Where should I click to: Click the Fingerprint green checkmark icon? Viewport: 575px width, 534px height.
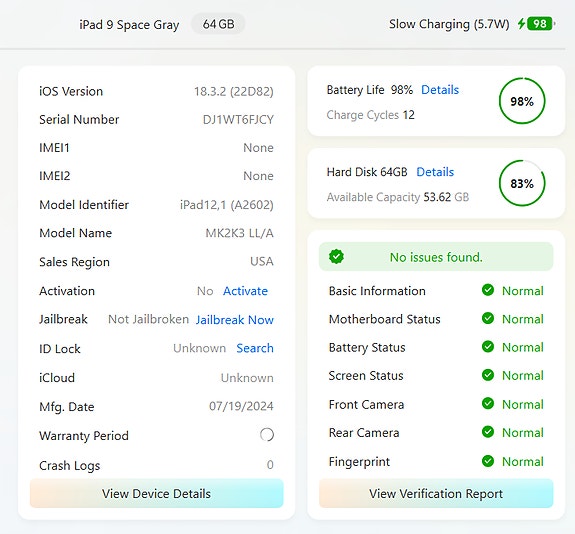coord(488,461)
